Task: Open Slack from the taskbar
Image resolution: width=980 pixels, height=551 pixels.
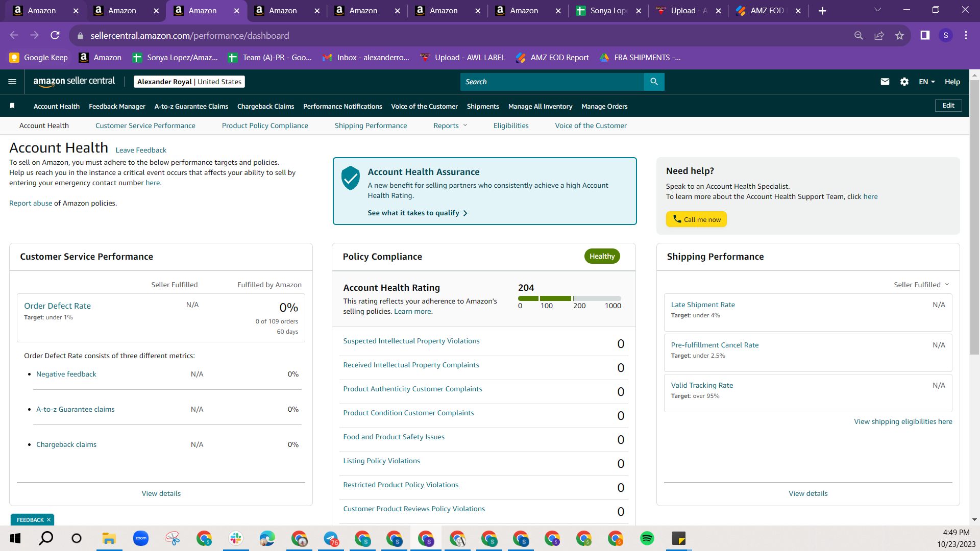Action: tap(236, 538)
